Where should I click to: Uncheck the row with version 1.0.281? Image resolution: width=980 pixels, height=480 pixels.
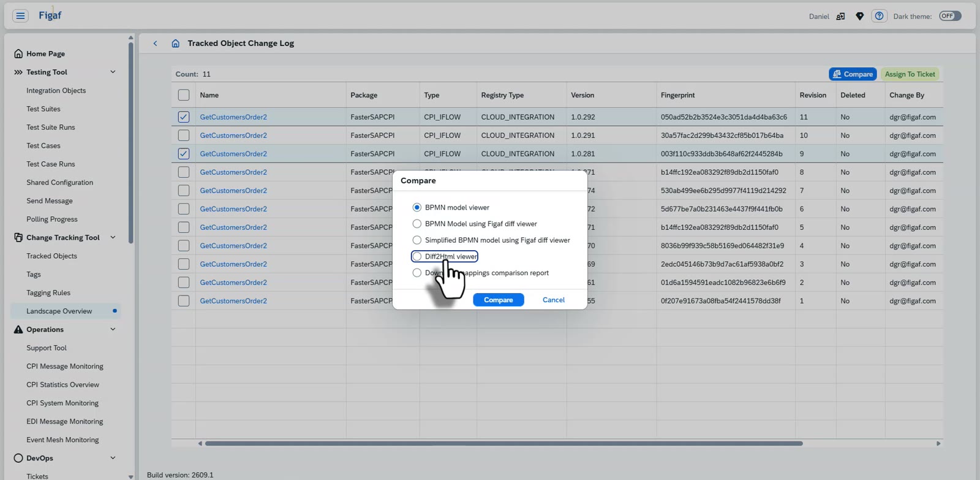[184, 154]
